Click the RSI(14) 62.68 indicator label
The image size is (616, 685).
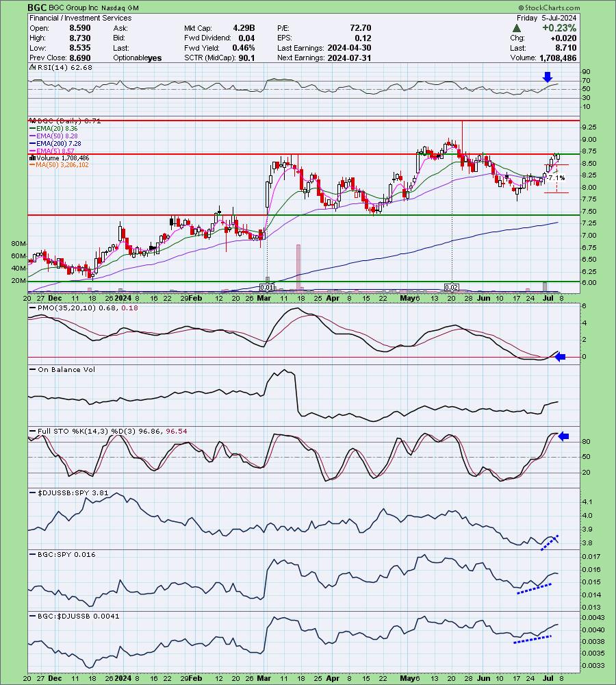pyautogui.click(x=60, y=67)
